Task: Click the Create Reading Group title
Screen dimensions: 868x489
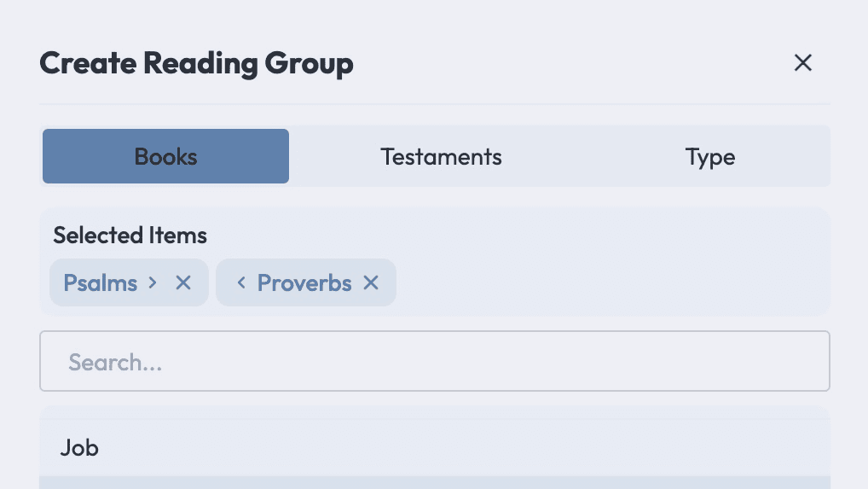Action: (x=196, y=63)
